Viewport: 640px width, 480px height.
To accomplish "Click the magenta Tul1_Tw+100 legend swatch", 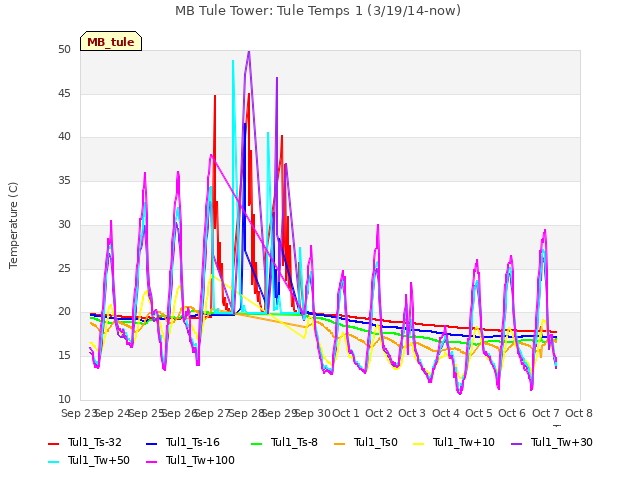I will click(x=151, y=462).
